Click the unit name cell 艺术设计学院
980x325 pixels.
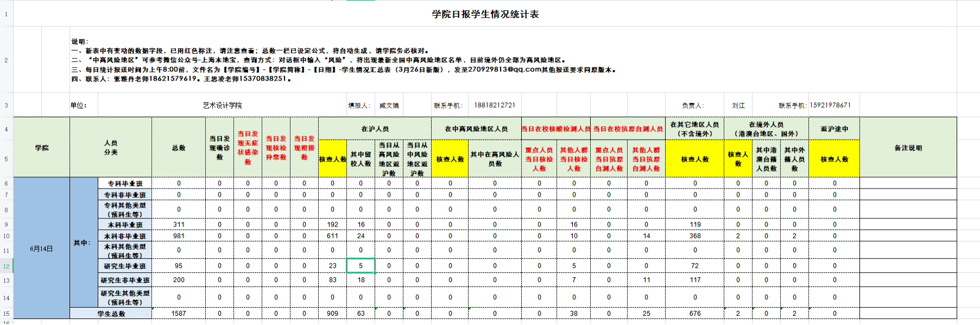(x=222, y=105)
